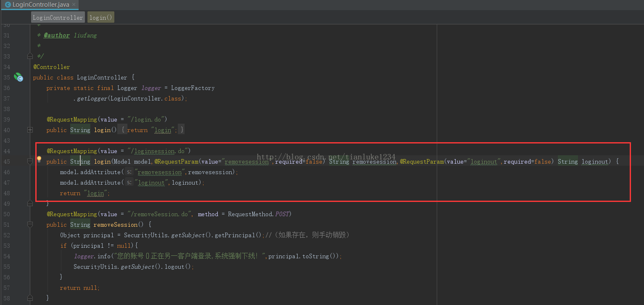
Task: Click principal.toString() on line 54
Action: point(304,256)
